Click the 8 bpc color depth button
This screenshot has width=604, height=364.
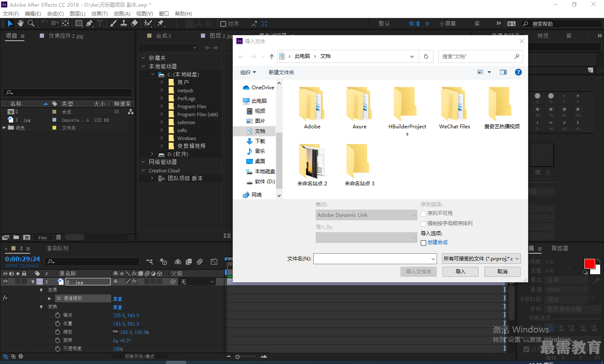pos(43,238)
